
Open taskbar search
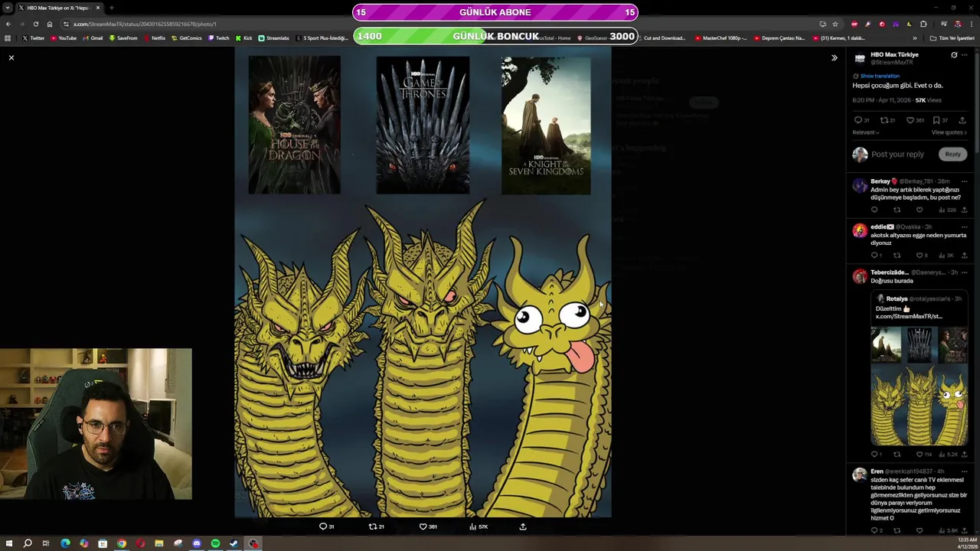click(x=27, y=543)
